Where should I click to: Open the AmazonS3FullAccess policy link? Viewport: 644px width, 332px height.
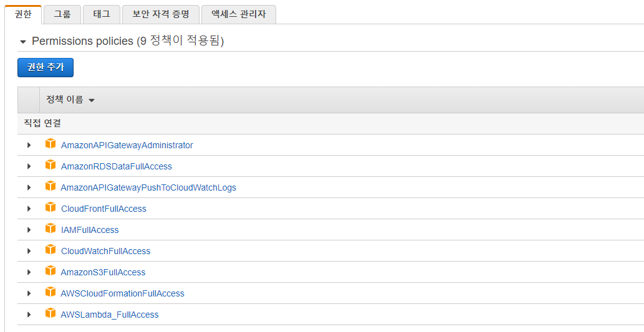pos(103,272)
